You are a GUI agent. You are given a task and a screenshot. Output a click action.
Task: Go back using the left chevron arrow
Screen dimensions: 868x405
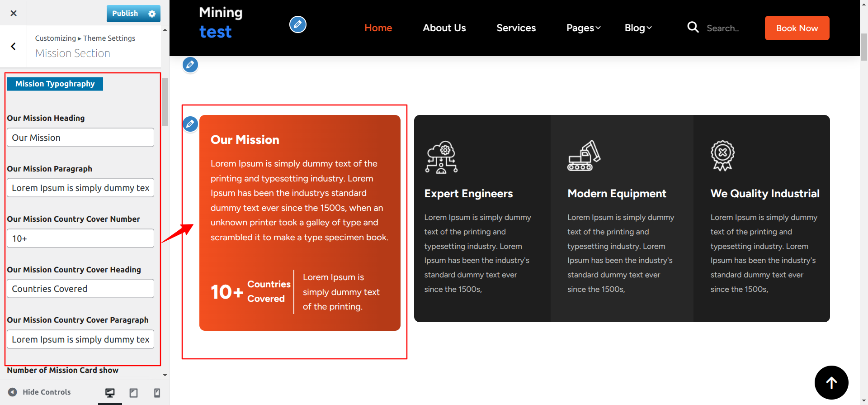(14, 46)
